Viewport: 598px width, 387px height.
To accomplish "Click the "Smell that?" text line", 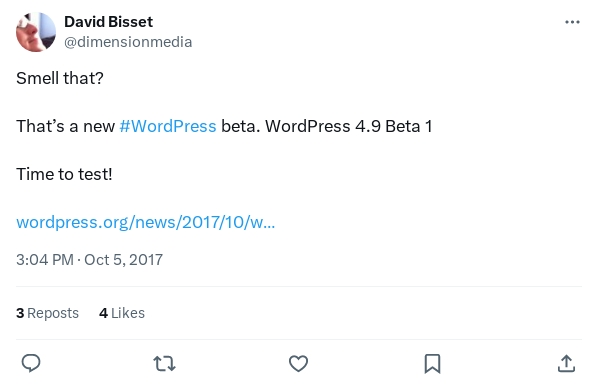I will (x=60, y=79).
